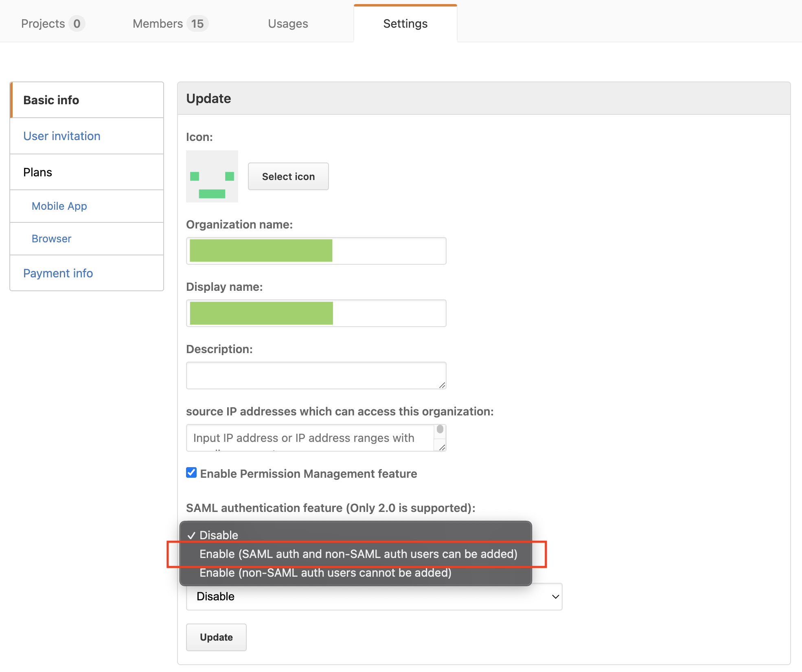
Task: Focus the Display name field
Action: tap(316, 313)
